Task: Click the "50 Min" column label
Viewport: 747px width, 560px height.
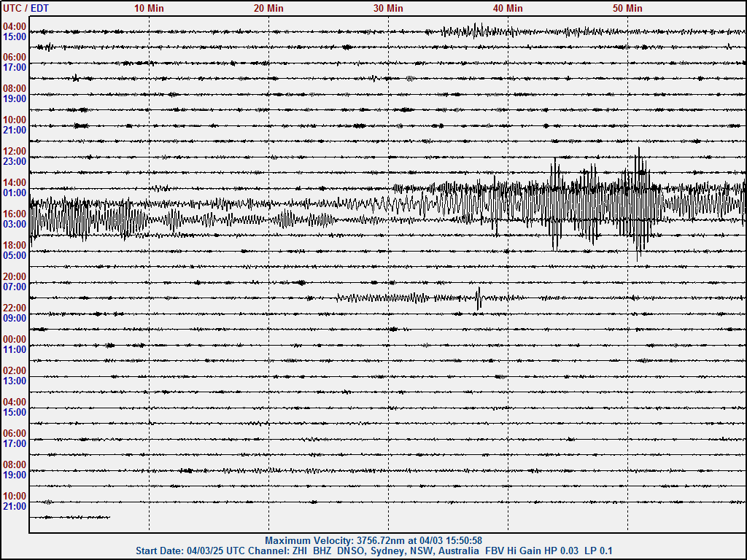Action: [x=627, y=8]
